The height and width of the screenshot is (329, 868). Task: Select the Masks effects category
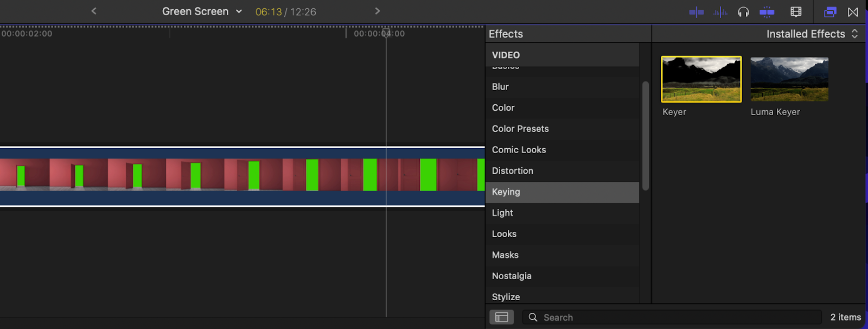click(562, 255)
